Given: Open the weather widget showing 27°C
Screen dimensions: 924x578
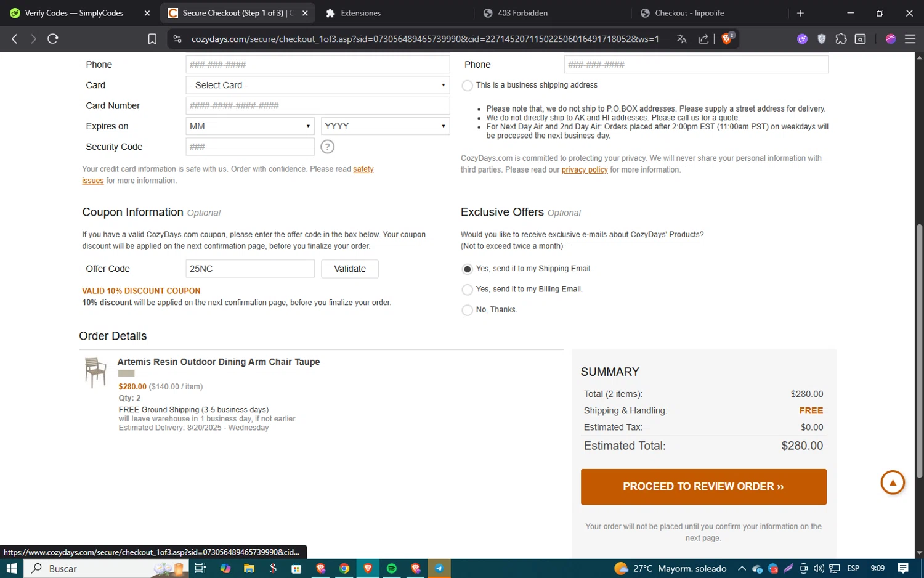Looking at the screenshot, I should [x=670, y=568].
